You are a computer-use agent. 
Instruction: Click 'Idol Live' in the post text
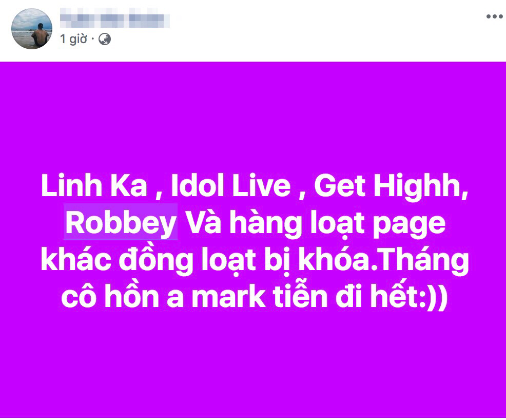[x=231, y=186]
